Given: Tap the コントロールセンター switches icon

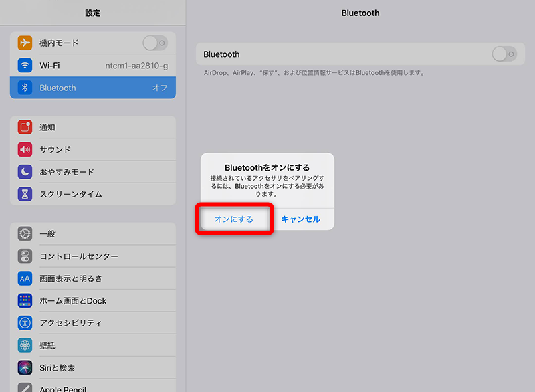Looking at the screenshot, I should tap(25, 256).
